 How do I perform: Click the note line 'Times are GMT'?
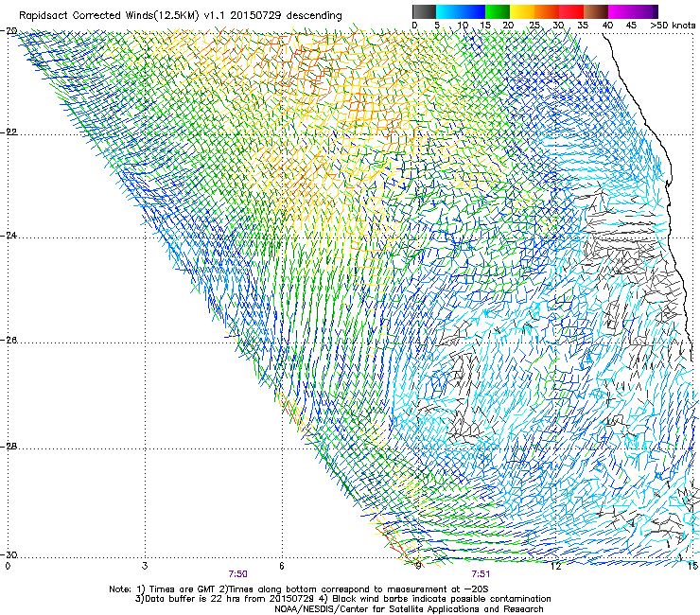coord(183,589)
